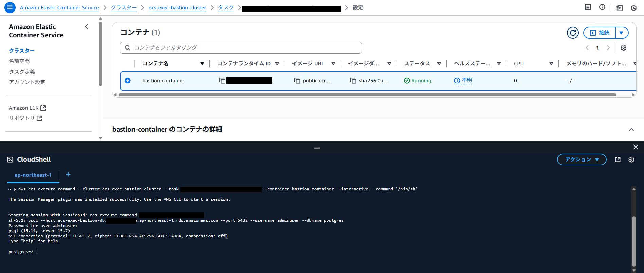
Task: Open the 接続 dropdown arrow
Action: click(x=621, y=33)
